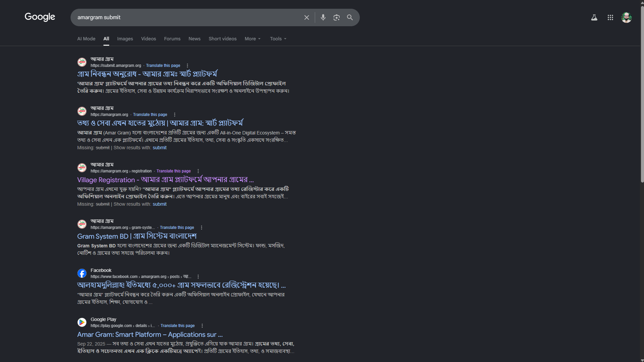Click the magnifying glass search button
The width and height of the screenshot is (644, 362).
350,17
